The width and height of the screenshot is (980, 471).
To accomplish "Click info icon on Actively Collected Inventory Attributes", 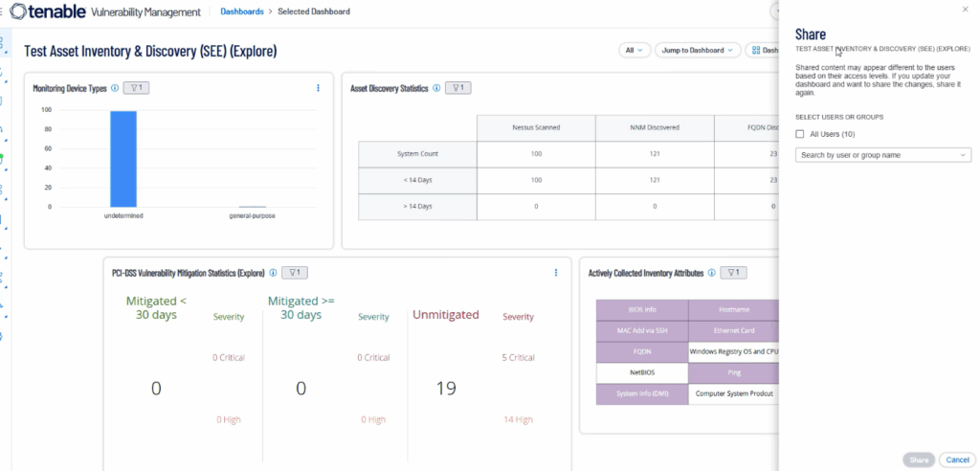I will pos(710,273).
